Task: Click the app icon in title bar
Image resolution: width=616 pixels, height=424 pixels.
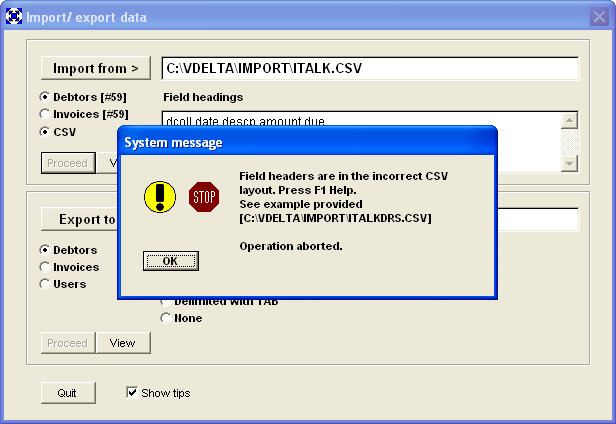Action: point(14,17)
